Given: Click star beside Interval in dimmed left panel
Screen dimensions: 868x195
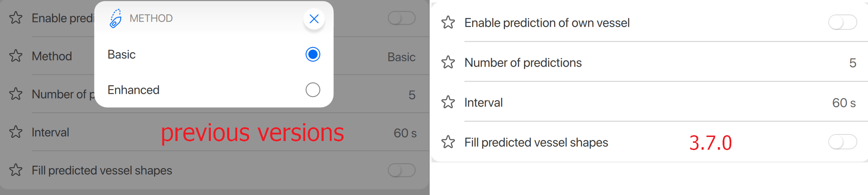Looking at the screenshot, I should 16,132.
